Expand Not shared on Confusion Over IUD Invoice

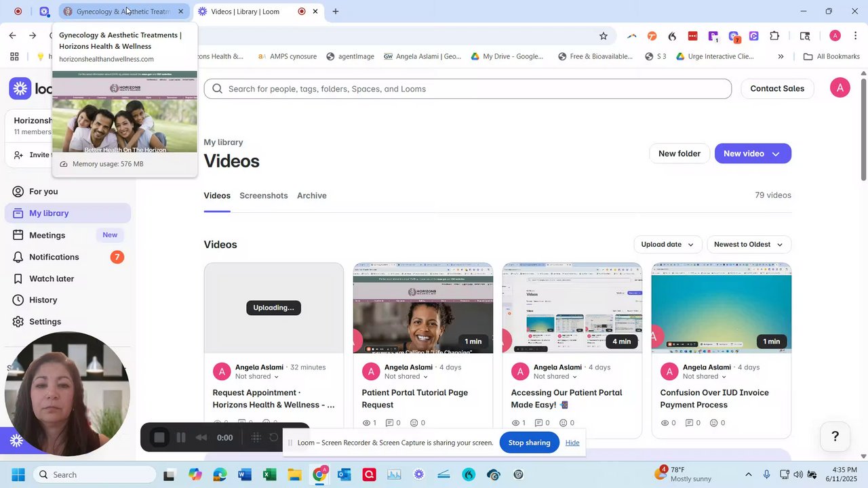coord(705,377)
